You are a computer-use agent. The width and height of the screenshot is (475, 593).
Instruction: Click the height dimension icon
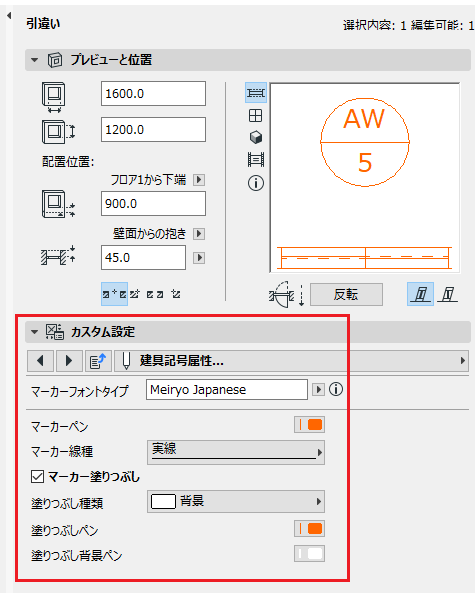(58, 132)
